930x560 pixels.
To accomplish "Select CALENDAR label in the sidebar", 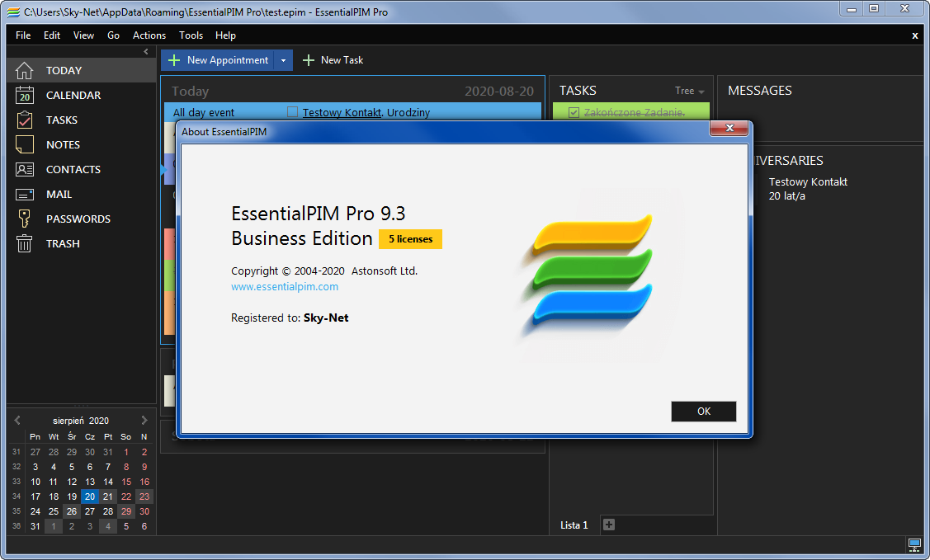I will pyautogui.click(x=73, y=96).
